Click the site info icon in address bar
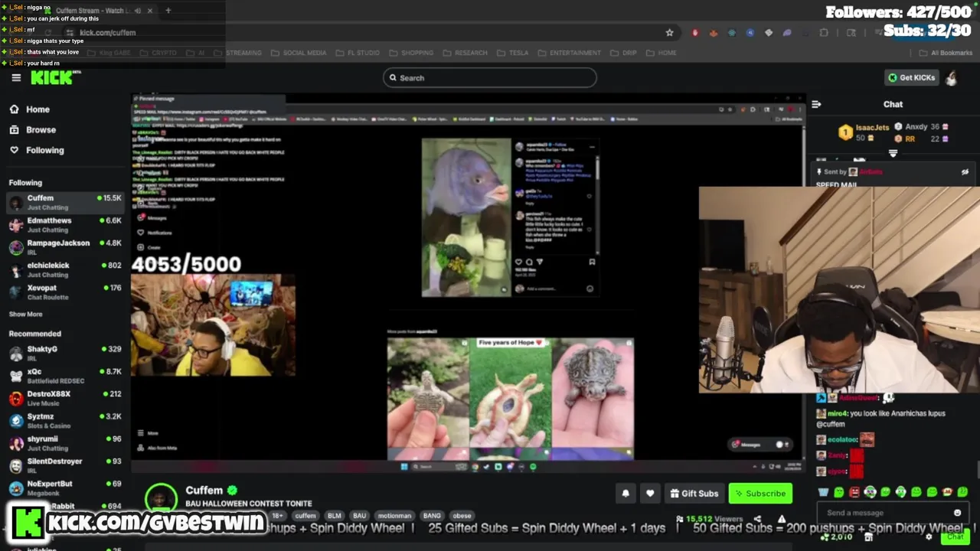Image resolution: width=980 pixels, height=551 pixels. 70,32
